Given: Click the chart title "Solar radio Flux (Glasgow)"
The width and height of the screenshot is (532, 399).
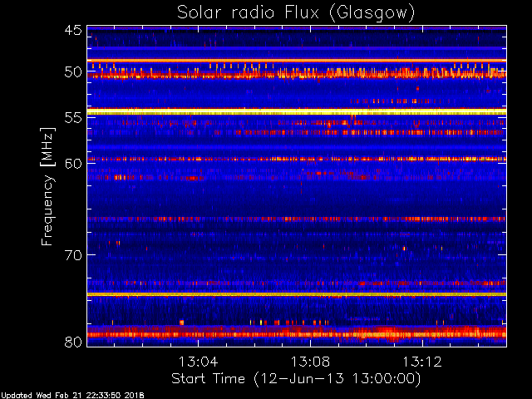Looking at the screenshot, I should tap(296, 12).
